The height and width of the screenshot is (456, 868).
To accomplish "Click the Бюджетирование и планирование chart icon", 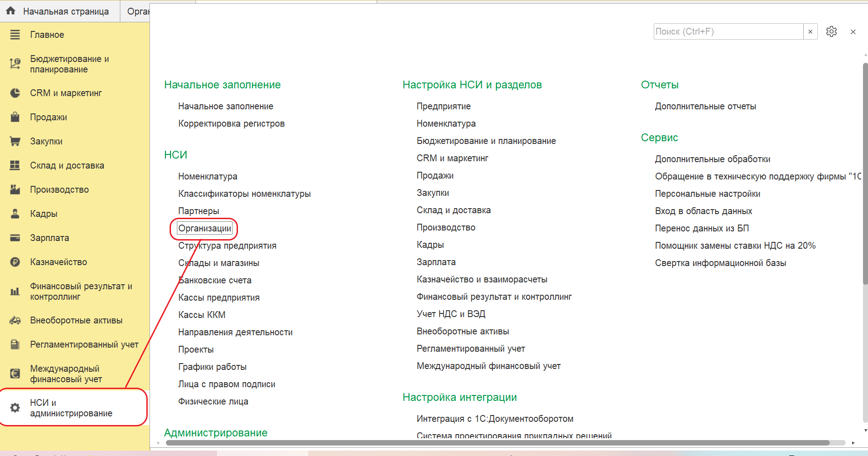I will [x=15, y=64].
